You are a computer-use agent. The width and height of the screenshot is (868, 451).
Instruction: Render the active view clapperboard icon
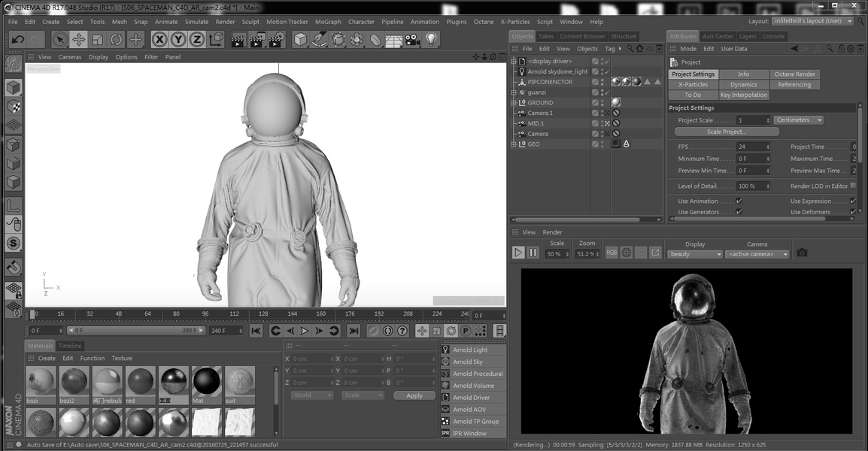(238, 40)
